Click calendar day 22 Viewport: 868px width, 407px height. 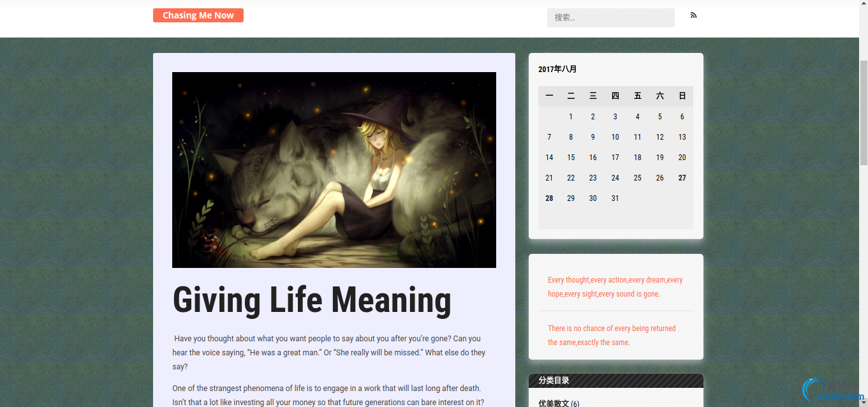coord(571,178)
